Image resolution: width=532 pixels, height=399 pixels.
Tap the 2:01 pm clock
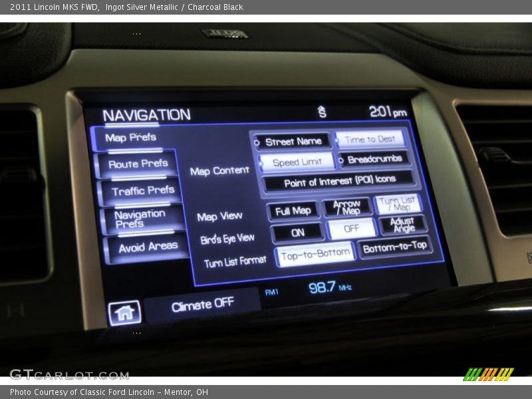pyautogui.click(x=388, y=111)
